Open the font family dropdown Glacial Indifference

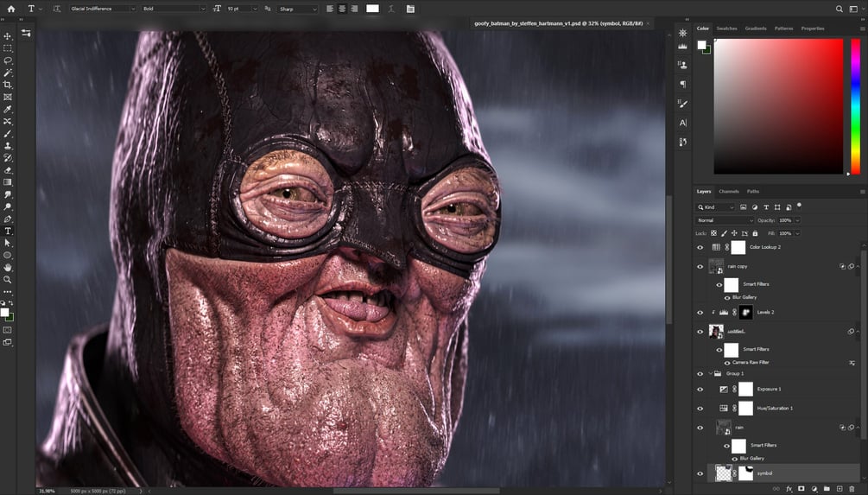103,9
